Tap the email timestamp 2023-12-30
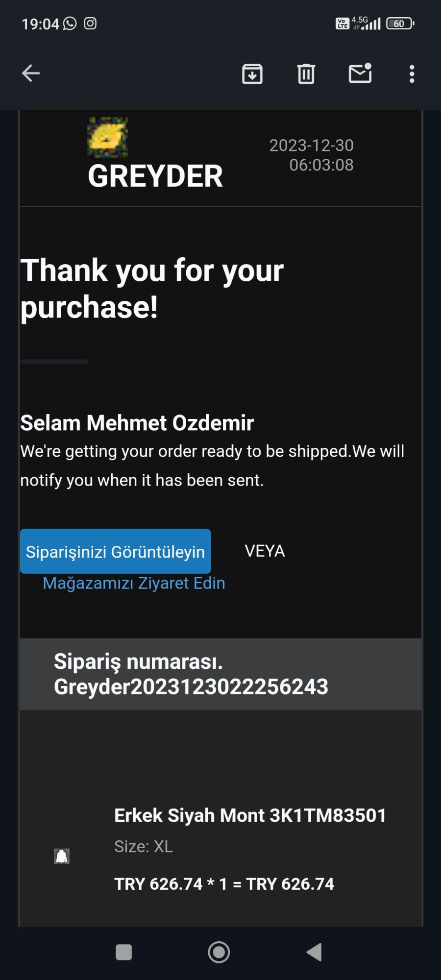Viewport: 441px width, 980px height. pyautogui.click(x=311, y=146)
